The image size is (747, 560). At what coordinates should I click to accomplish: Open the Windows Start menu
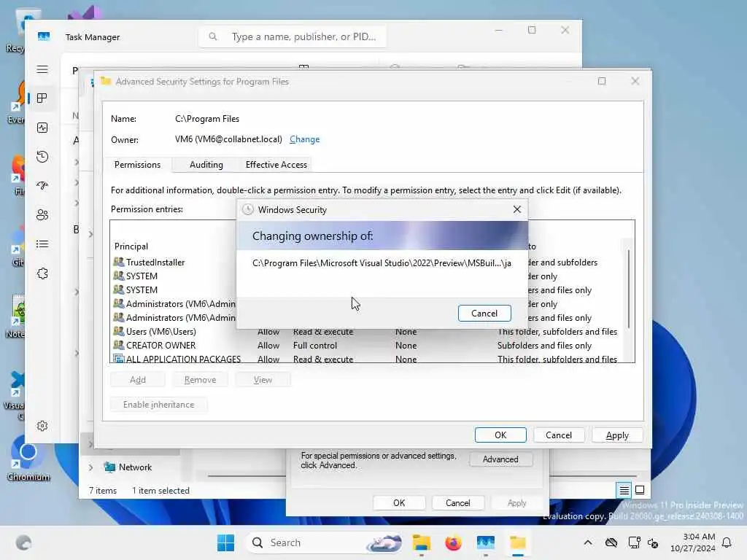pyautogui.click(x=226, y=542)
